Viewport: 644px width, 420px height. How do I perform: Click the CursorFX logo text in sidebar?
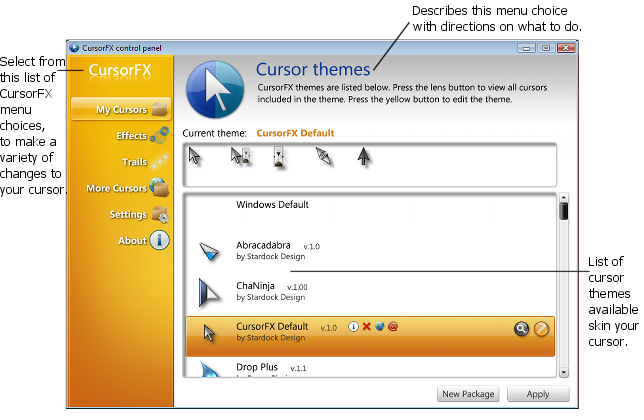coord(120,70)
